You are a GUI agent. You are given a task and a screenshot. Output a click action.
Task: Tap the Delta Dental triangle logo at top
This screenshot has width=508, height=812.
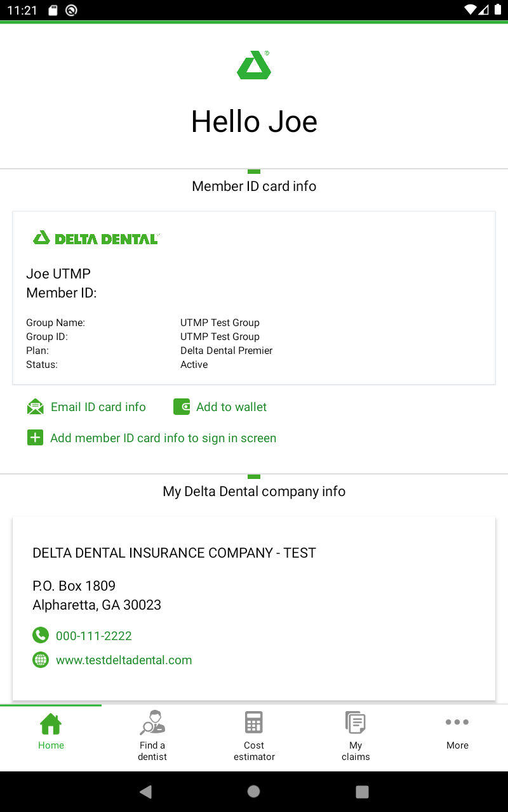pos(254,65)
